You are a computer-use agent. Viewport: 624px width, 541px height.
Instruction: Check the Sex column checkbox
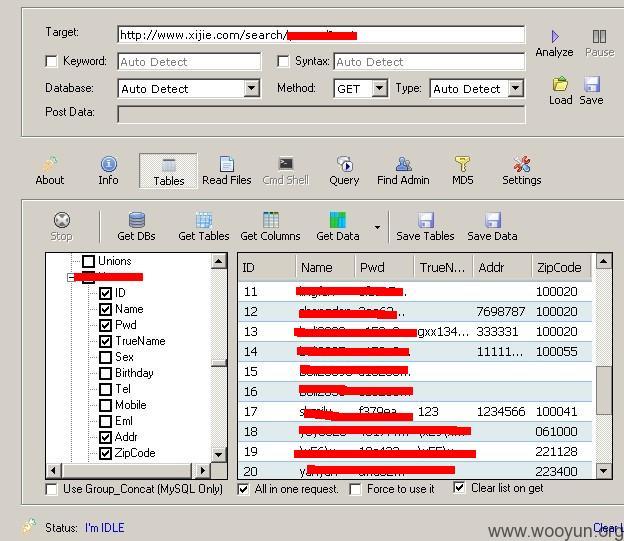pyautogui.click(x=105, y=357)
